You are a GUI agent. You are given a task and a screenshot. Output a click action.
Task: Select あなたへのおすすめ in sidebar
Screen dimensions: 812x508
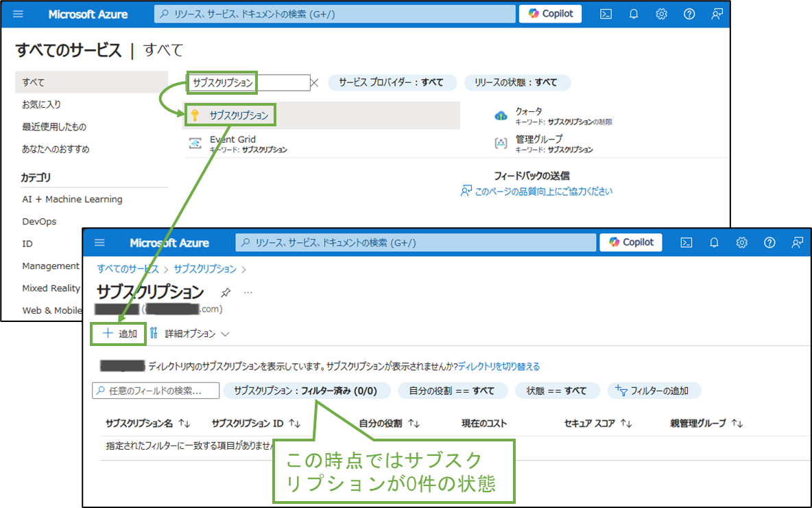click(56, 149)
